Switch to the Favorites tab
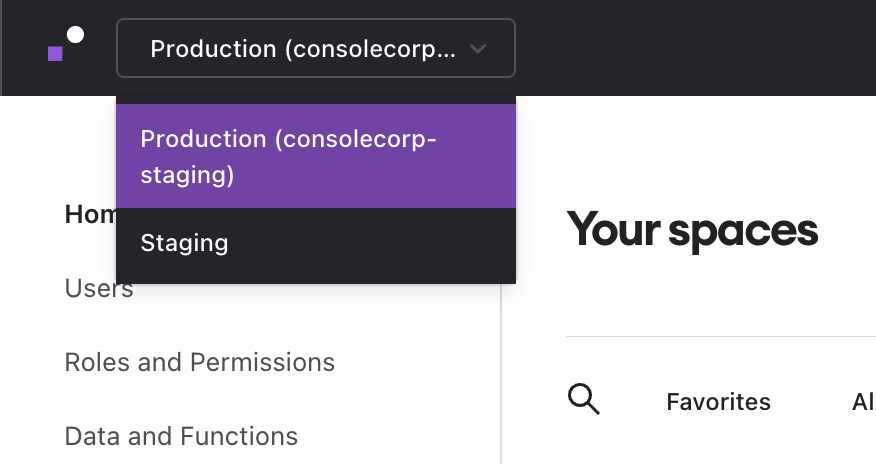The height and width of the screenshot is (464, 876). coord(718,402)
